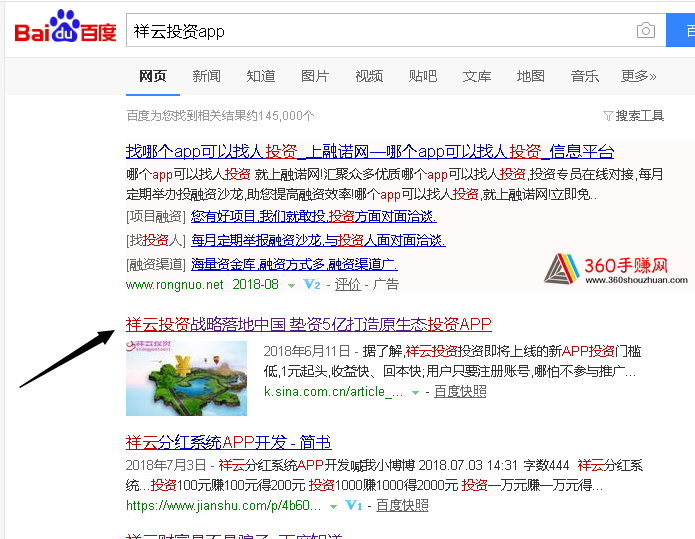
Task: Open the 音乐 tab
Action: (585, 76)
